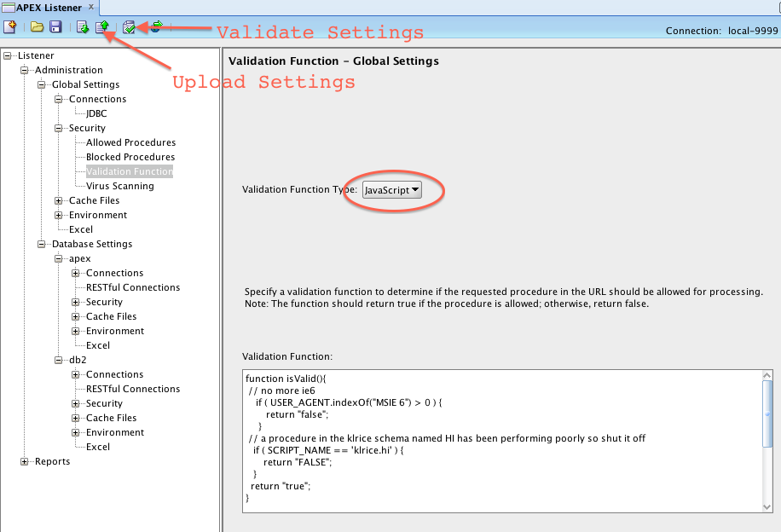781x532 pixels.
Task: Expand Security under db2
Action: 75,403
